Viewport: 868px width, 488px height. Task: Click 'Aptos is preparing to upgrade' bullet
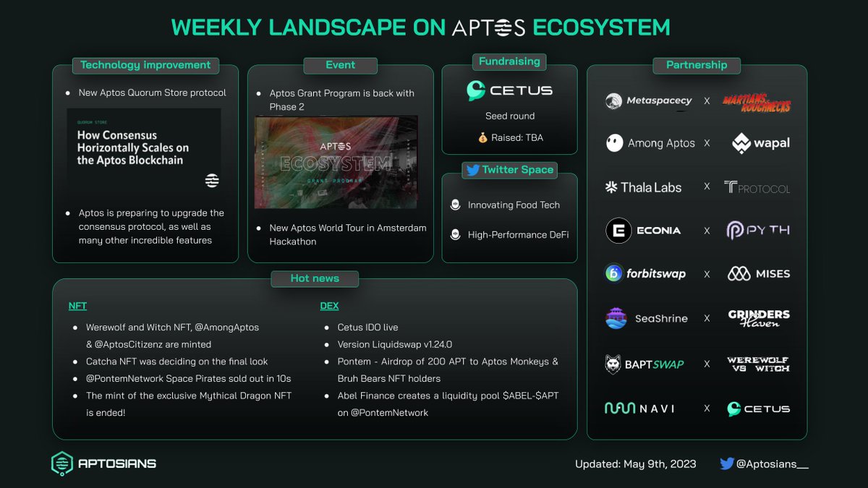(152, 226)
